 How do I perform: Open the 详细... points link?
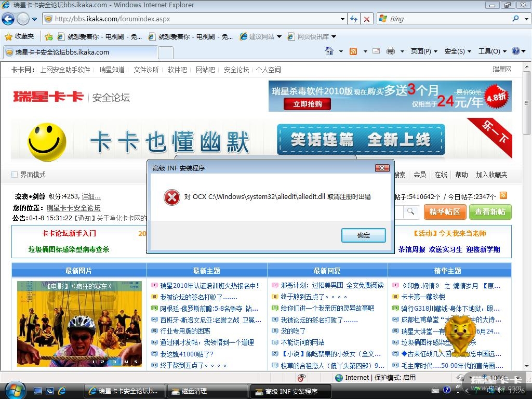click(x=91, y=196)
